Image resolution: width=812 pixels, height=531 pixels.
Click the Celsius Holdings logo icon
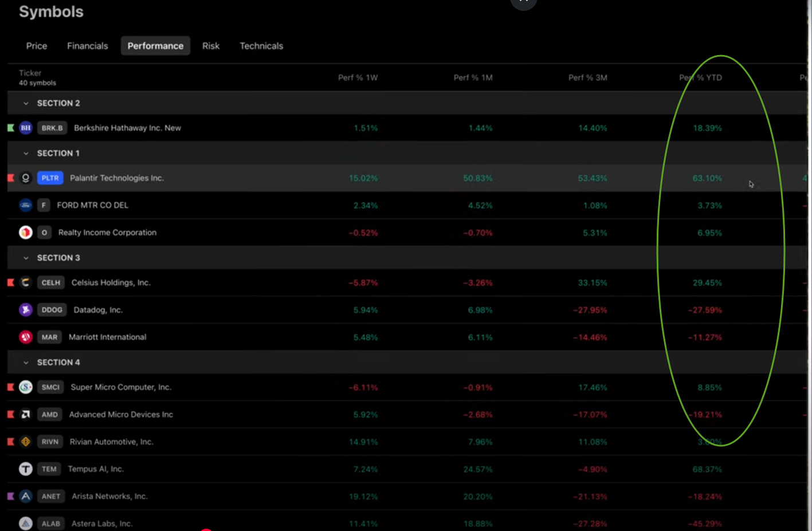click(x=25, y=282)
